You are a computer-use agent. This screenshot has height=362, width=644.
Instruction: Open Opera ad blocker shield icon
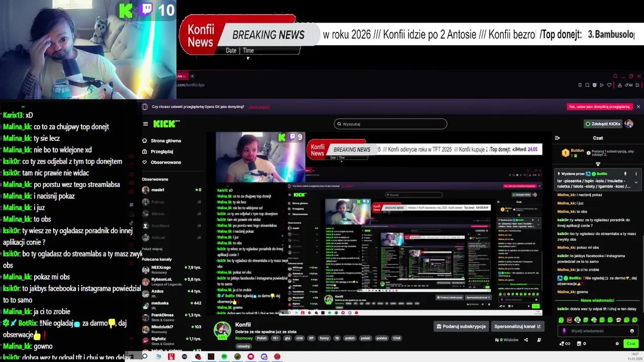[595, 85]
